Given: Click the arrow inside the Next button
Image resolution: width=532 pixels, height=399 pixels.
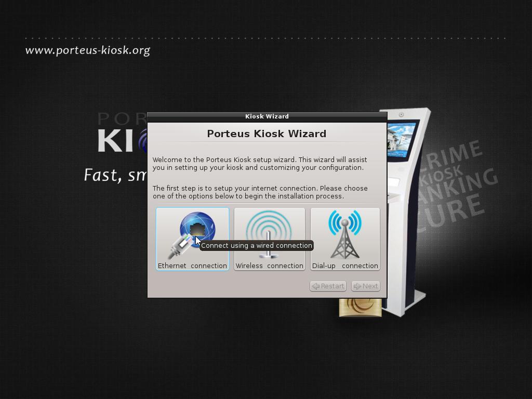Looking at the screenshot, I should 357,286.
